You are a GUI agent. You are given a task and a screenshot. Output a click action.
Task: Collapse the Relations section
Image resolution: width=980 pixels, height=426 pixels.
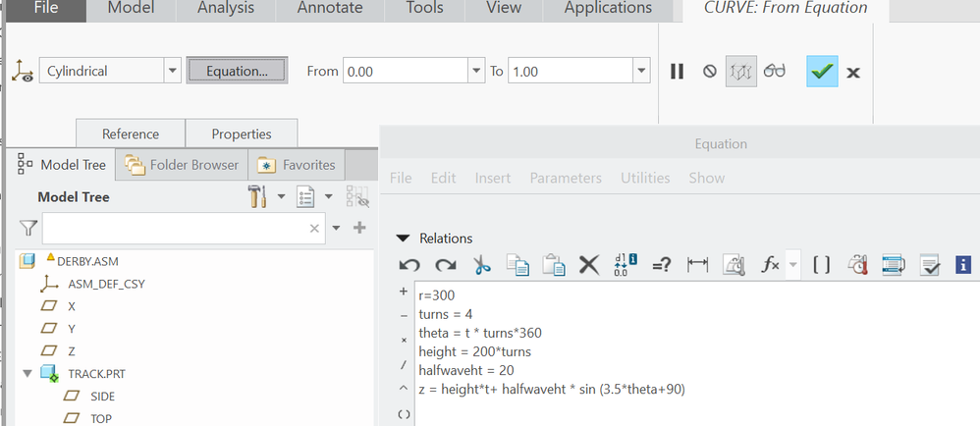click(x=402, y=239)
